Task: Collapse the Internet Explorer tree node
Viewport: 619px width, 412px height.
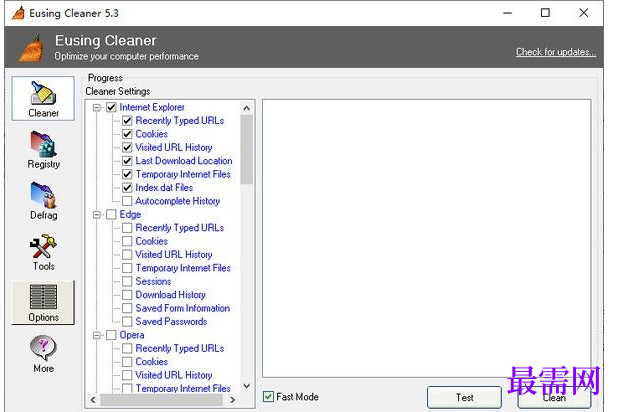Action: coord(97,107)
